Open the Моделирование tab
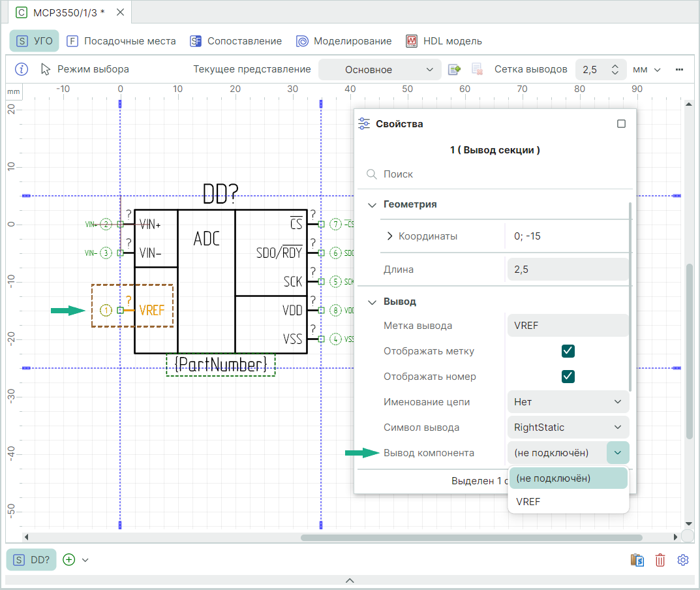The width and height of the screenshot is (700, 590). coord(344,41)
